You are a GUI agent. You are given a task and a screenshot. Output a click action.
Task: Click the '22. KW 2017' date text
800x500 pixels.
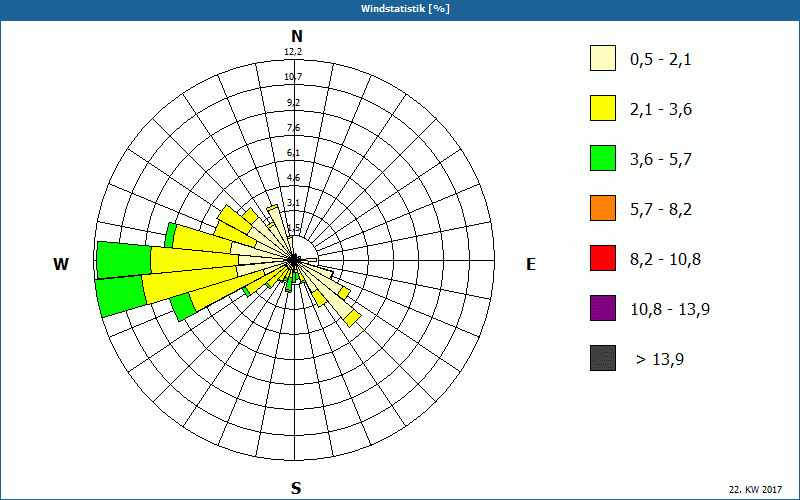[756, 489]
